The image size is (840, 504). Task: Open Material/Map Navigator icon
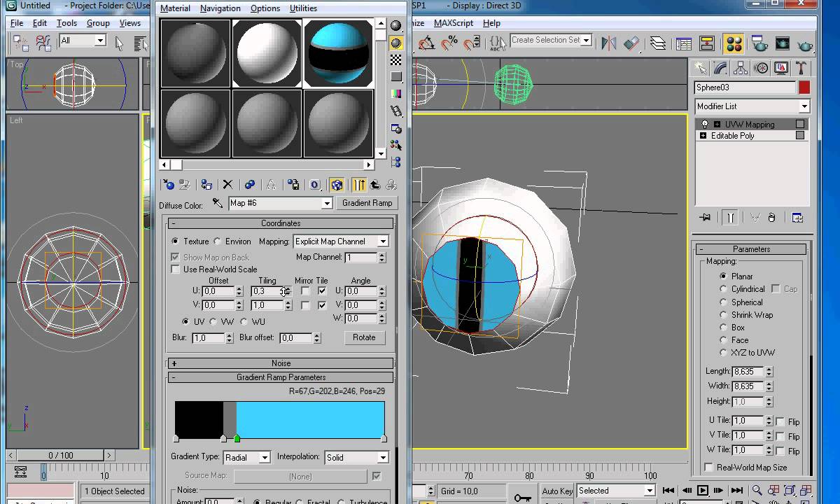[x=396, y=162]
